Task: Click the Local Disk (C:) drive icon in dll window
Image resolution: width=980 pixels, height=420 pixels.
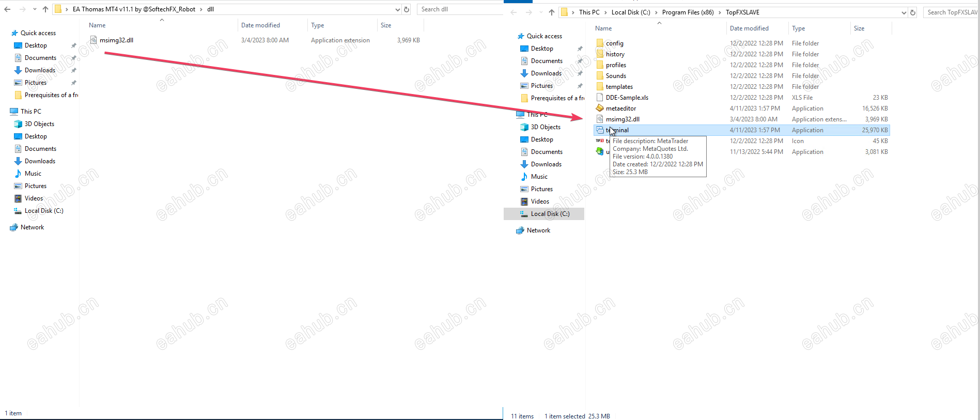Action: (18, 211)
